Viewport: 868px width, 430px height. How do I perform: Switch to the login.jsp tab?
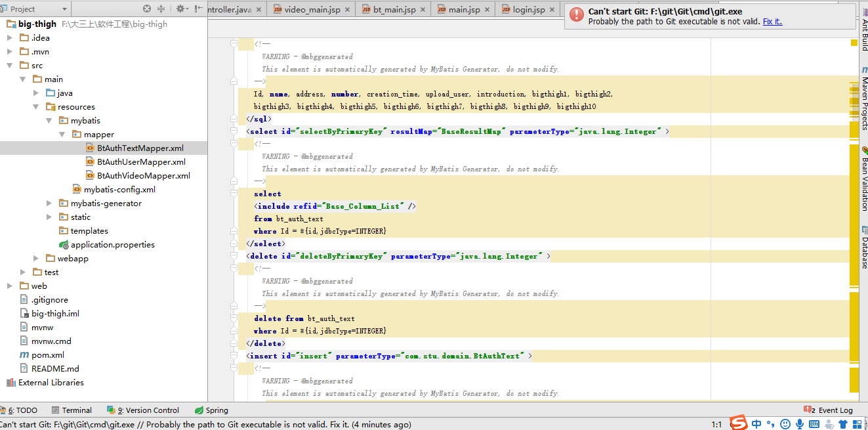coord(528,10)
